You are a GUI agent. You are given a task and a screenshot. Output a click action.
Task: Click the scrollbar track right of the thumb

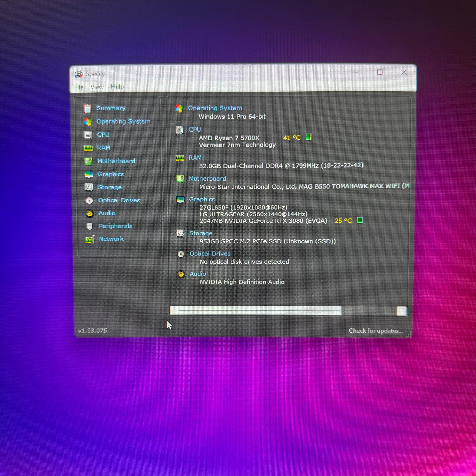369,311
